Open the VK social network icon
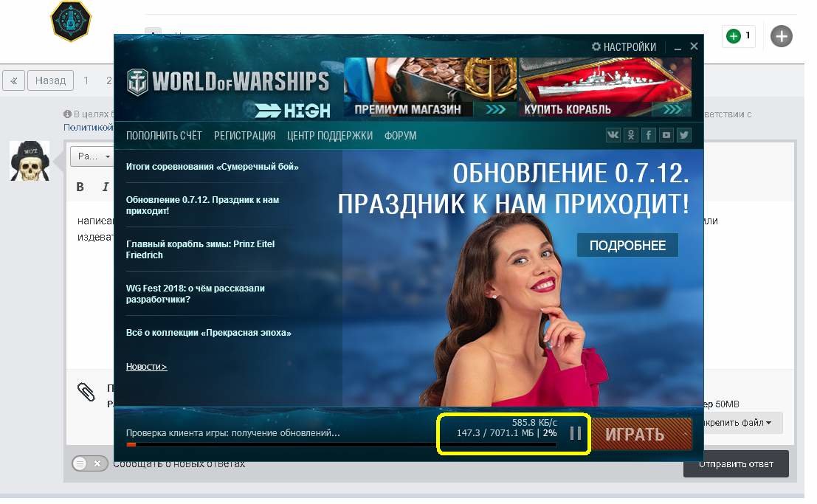The image size is (817, 504). click(x=613, y=135)
